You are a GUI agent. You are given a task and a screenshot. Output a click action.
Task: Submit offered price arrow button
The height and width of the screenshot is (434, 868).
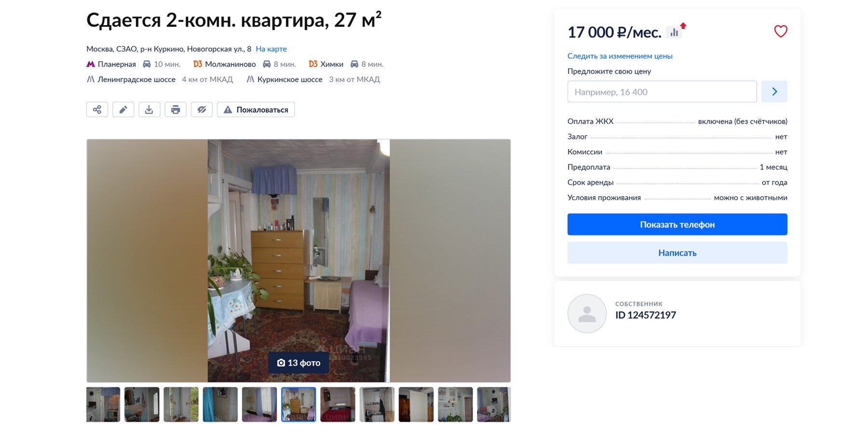(774, 92)
